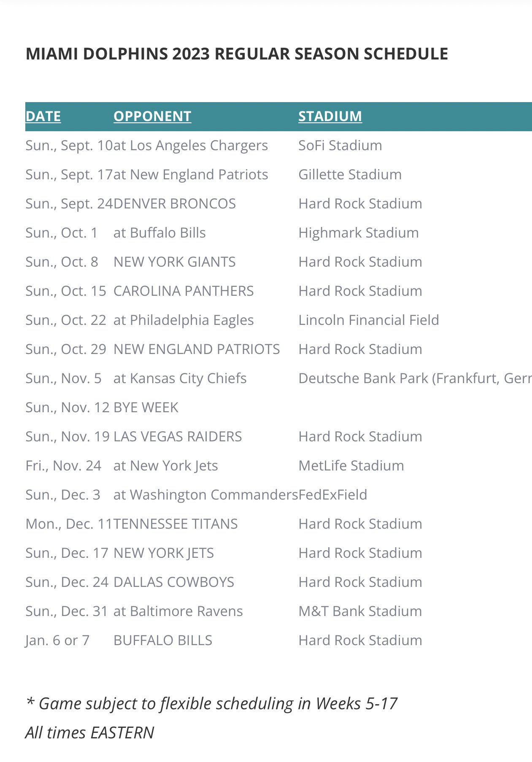Click the DATE column header link

coord(43,116)
